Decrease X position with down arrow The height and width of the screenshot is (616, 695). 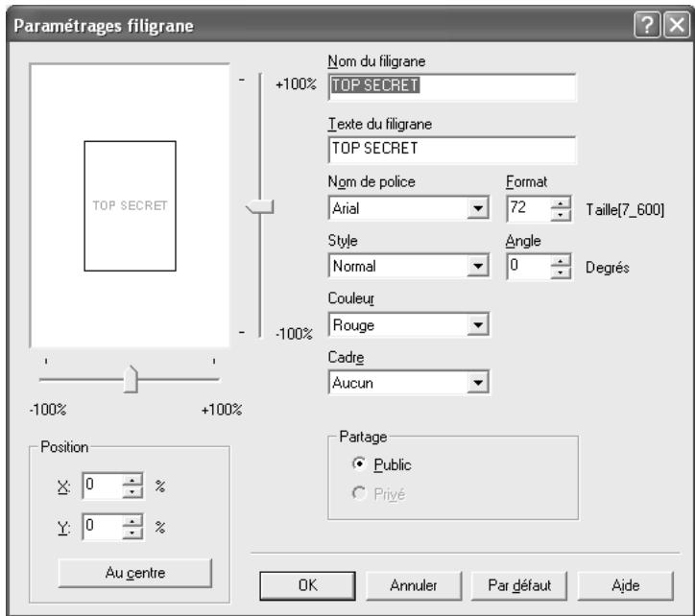point(132,492)
